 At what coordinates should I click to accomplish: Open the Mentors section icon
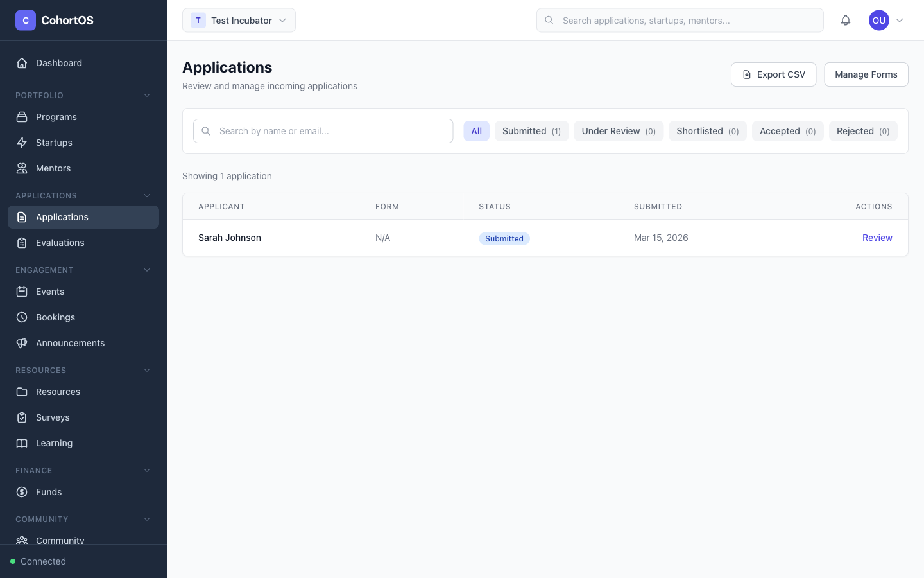click(22, 168)
